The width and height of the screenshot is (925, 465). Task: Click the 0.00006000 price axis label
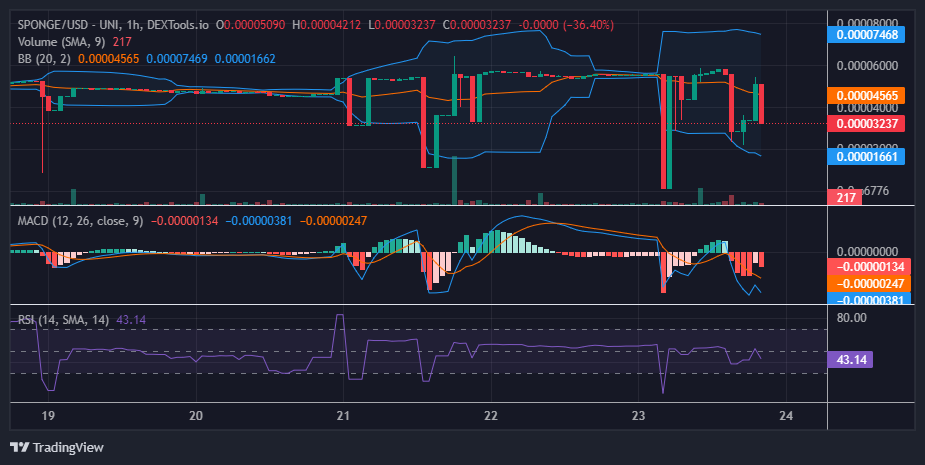[x=867, y=66]
